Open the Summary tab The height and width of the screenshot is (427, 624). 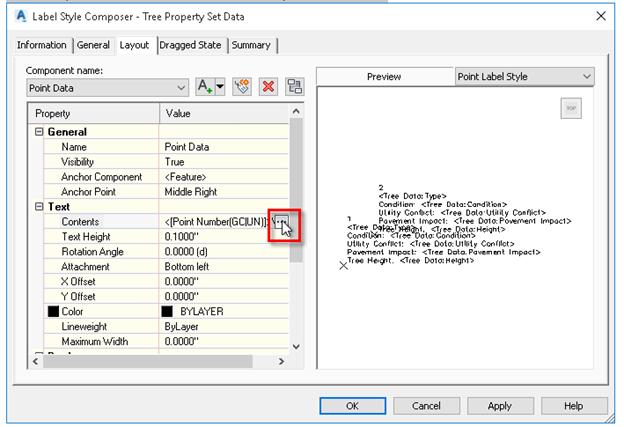pyautogui.click(x=252, y=45)
